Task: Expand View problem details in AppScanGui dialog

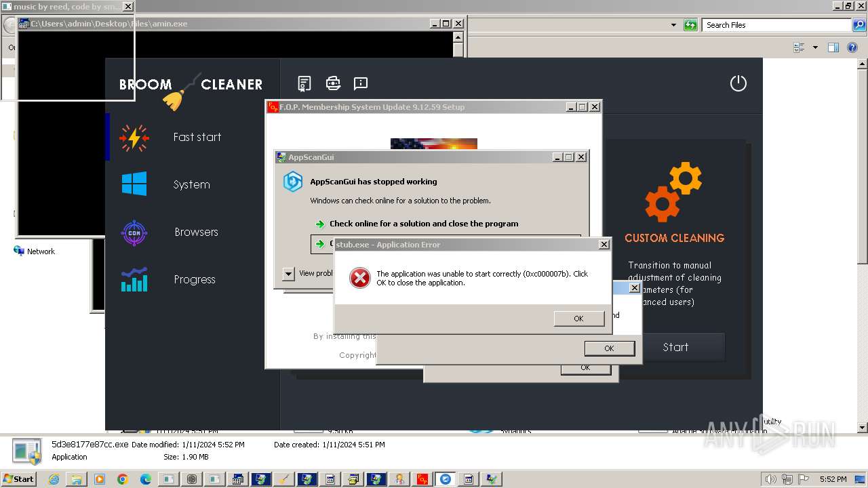Action: click(x=288, y=274)
